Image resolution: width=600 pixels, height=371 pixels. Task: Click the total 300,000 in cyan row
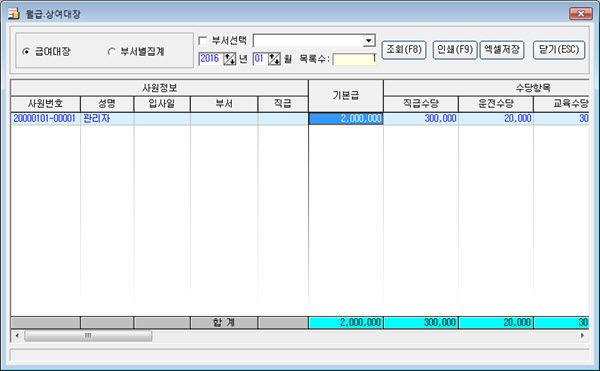[421, 323]
